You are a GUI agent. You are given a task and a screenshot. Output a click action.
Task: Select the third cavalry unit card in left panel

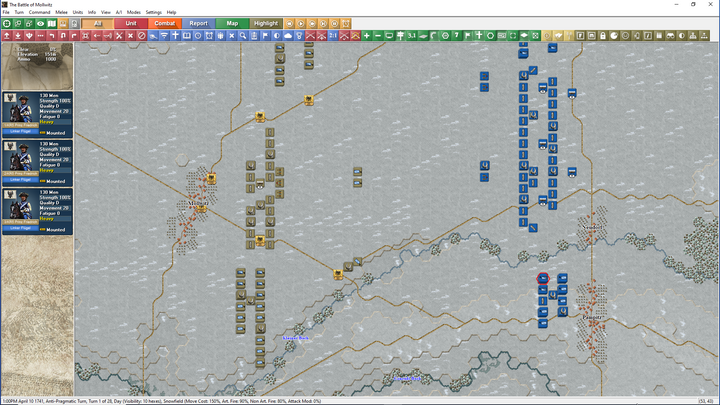click(37, 211)
